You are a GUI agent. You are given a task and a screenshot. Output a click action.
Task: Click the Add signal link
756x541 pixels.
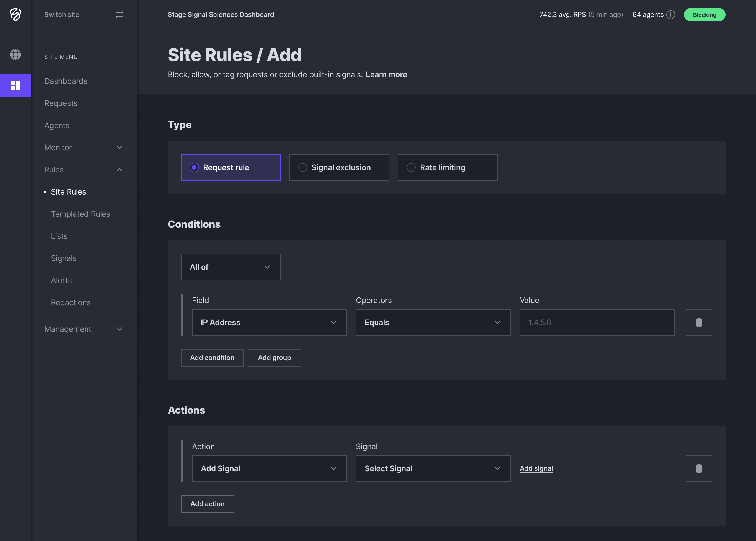pos(536,468)
